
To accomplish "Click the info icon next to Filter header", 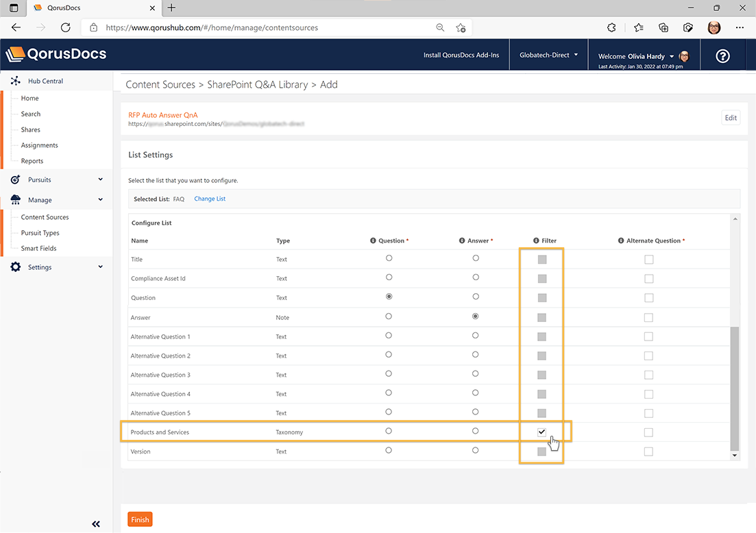I will [536, 240].
